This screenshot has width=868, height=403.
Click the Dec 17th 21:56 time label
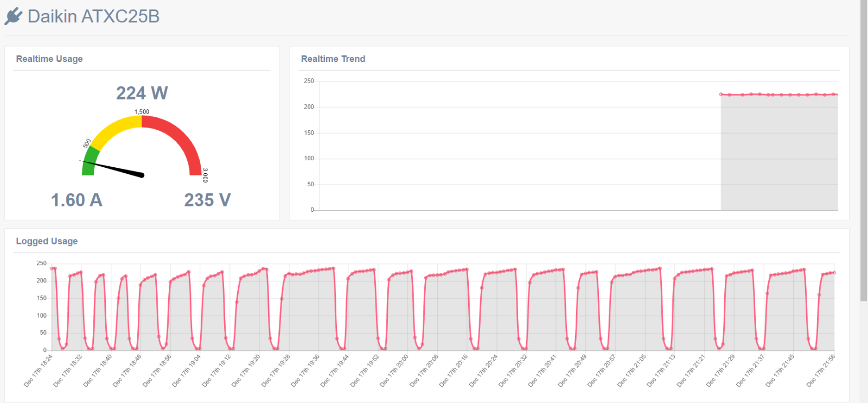coord(821,371)
